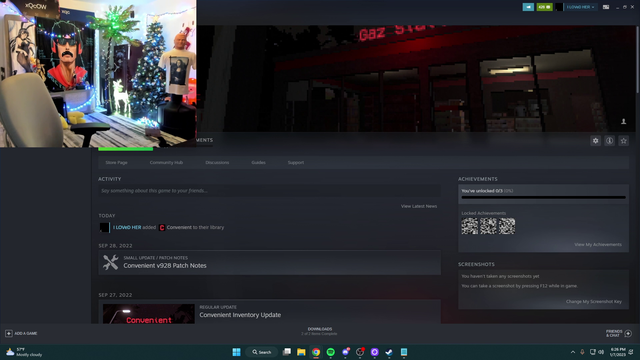Click the black profile avatar in top bar
The height and width of the screenshot is (360, 640).
(x=559, y=7)
